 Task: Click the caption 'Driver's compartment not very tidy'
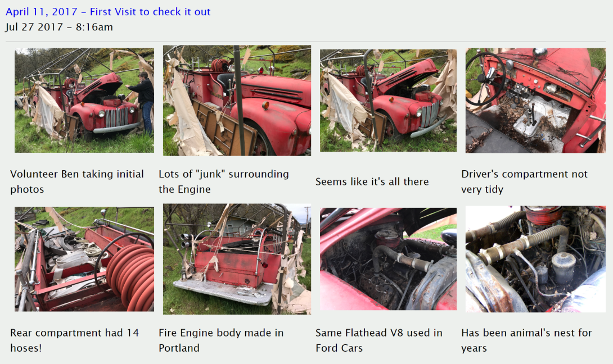[x=524, y=181]
